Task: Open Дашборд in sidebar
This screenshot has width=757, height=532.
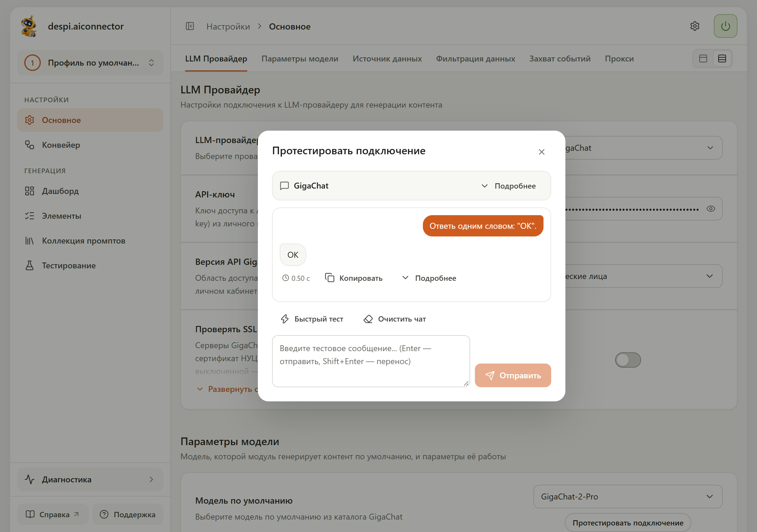Action: pyautogui.click(x=90, y=191)
